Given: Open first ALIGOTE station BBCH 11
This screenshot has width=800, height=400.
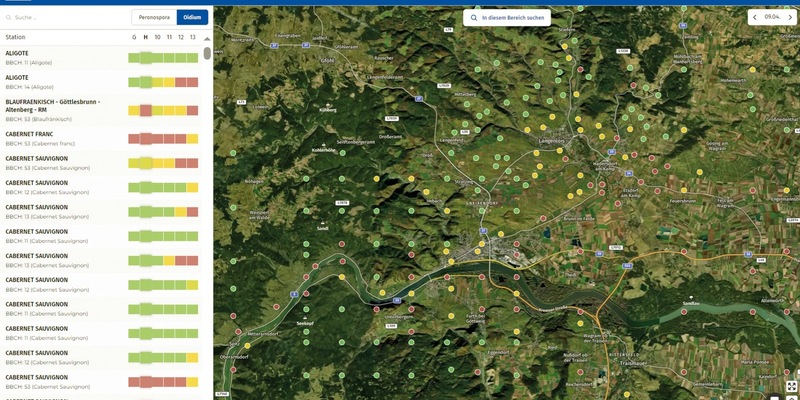Looking at the screenshot, I should [x=60, y=57].
